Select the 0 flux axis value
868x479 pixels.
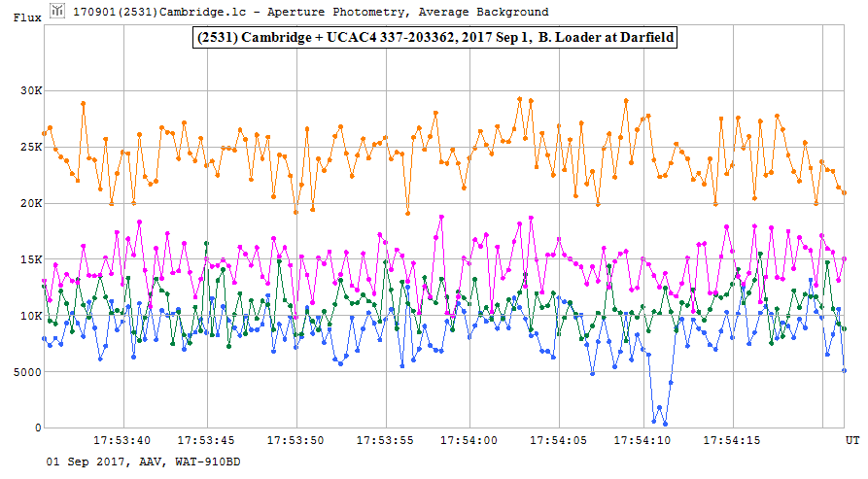click(x=38, y=428)
